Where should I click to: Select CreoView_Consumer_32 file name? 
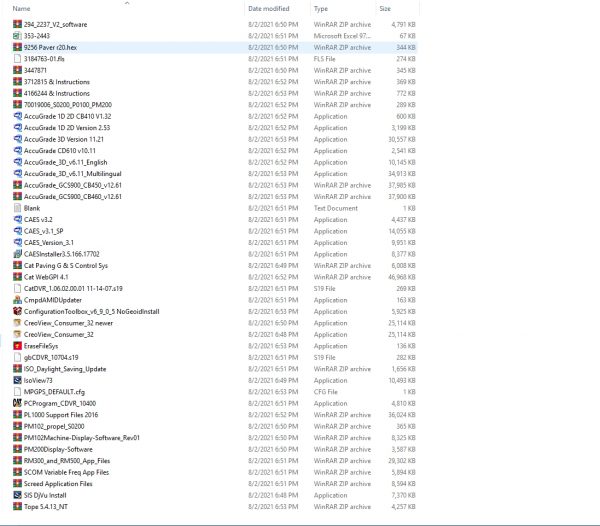(59, 334)
